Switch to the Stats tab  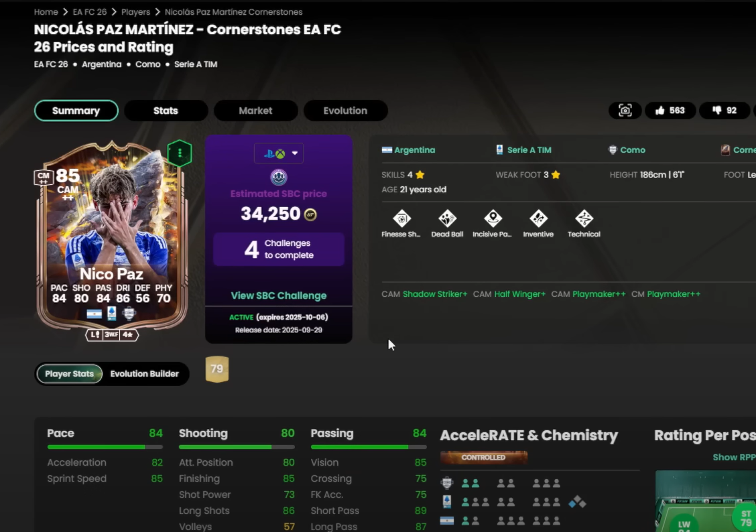(x=166, y=111)
